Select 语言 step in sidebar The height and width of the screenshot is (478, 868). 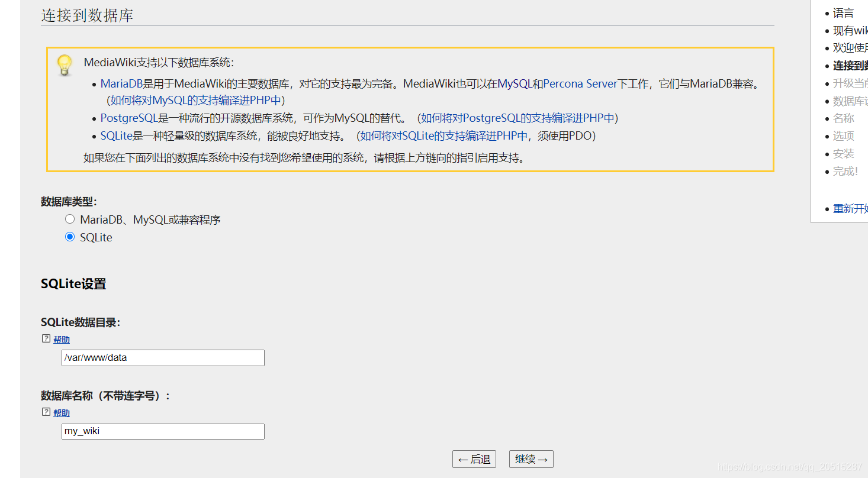click(843, 13)
